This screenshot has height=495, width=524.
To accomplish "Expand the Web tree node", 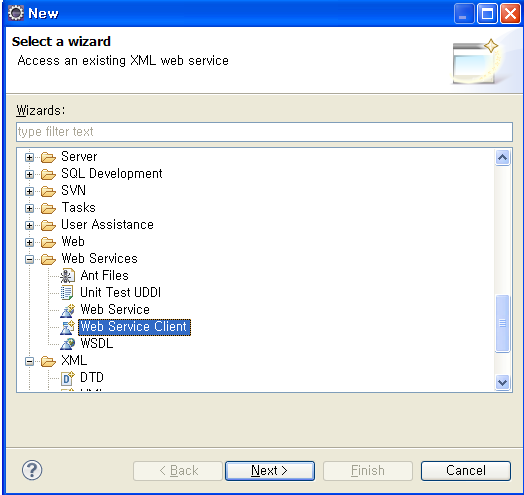I will click(29, 243).
